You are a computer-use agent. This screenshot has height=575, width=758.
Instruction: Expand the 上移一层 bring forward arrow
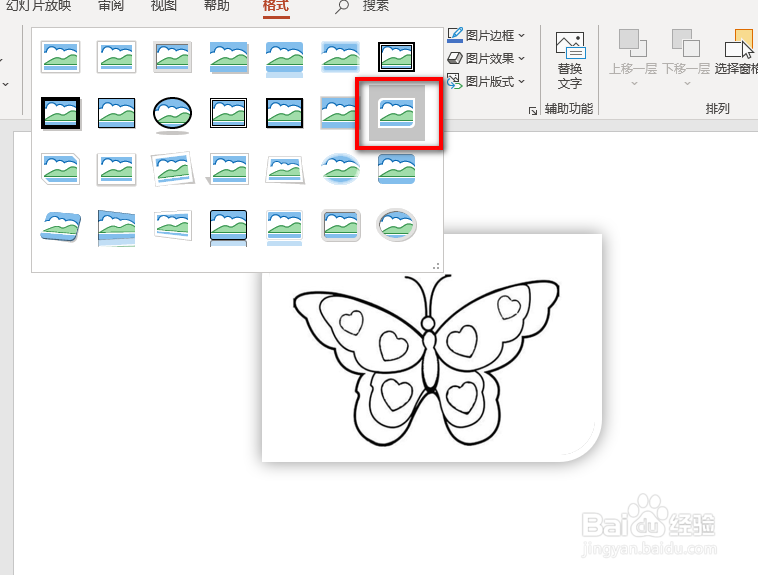click(x=634, y=84)
